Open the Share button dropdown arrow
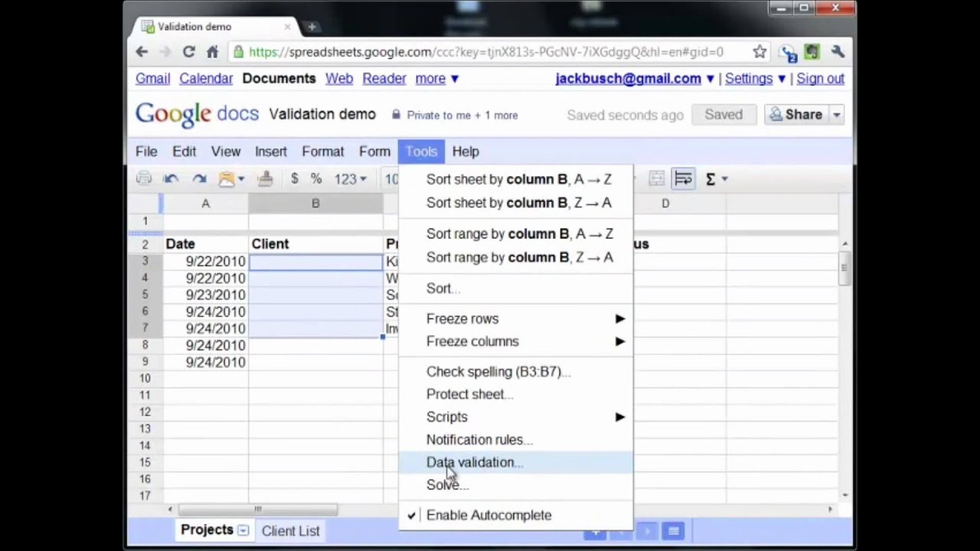Viewport: 980px width, 551px height. pyautogui.click(x=837, y=115)
